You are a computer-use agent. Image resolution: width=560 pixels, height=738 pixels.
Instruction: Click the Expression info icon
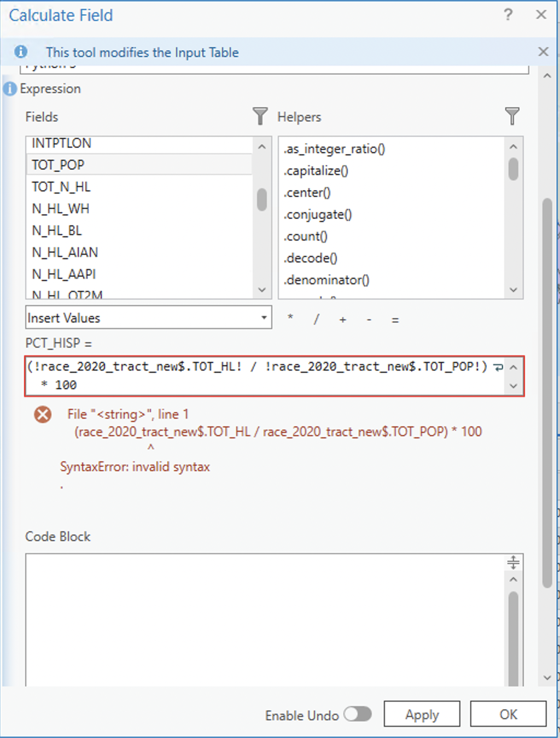pos(9,89)
